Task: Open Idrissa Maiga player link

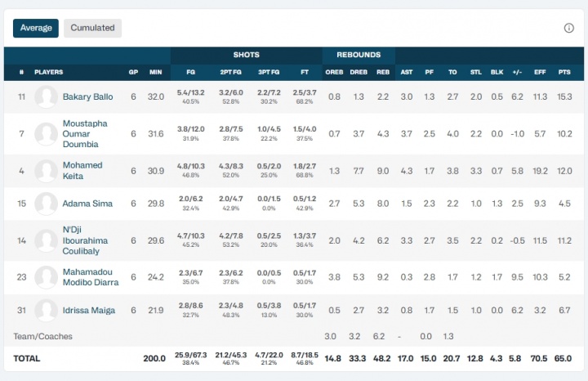Action: 88,311
